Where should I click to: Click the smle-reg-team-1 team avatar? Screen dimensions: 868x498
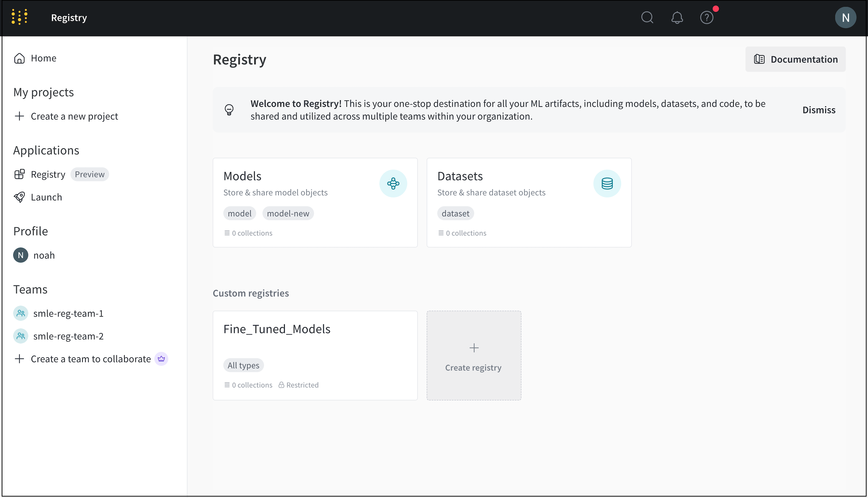[x=20, y=313]
